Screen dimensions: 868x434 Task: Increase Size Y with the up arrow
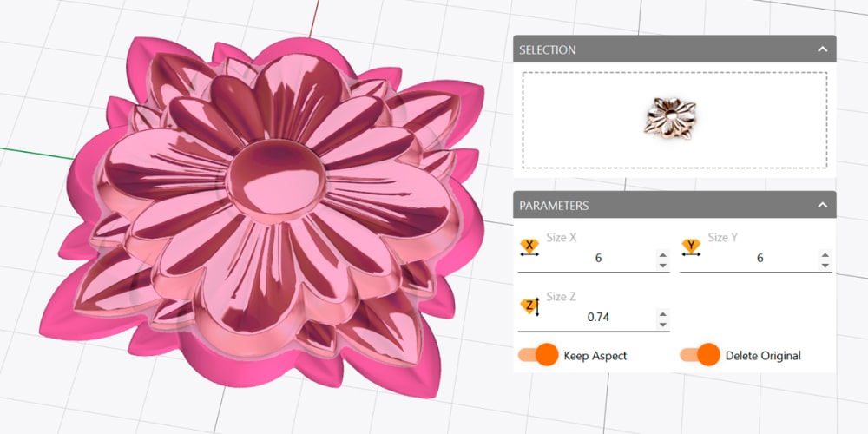pyautogui.click(x=825, y=254)
